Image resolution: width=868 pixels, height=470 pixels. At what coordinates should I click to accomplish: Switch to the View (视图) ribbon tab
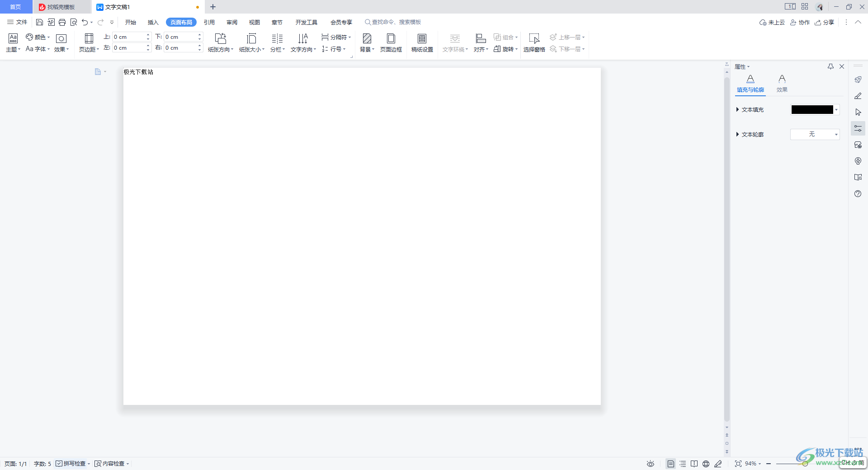pos(255,22)
